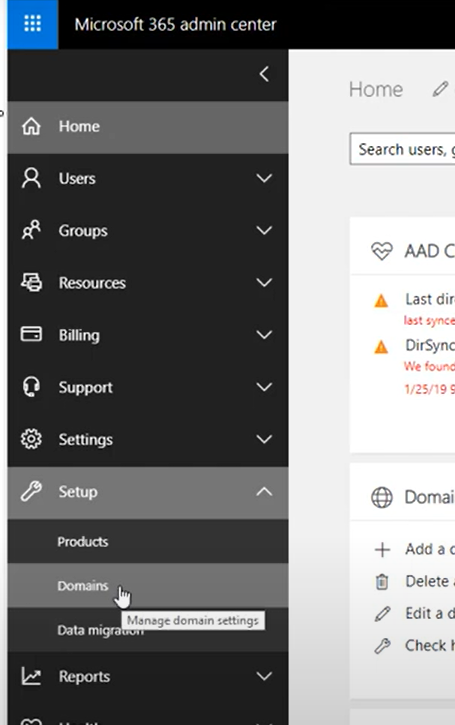
Task: Click the pencil edit icon beside Home title
Action: tap(440, 89)
